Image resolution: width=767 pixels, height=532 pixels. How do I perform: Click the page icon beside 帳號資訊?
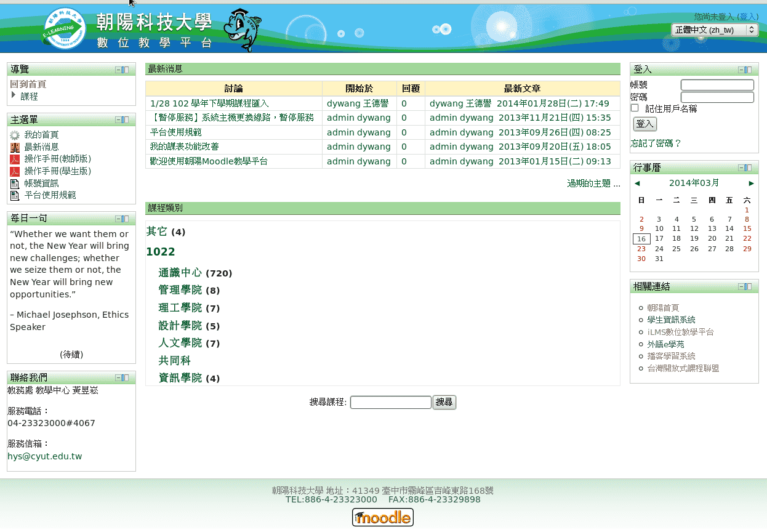click(x=15, y=183)
